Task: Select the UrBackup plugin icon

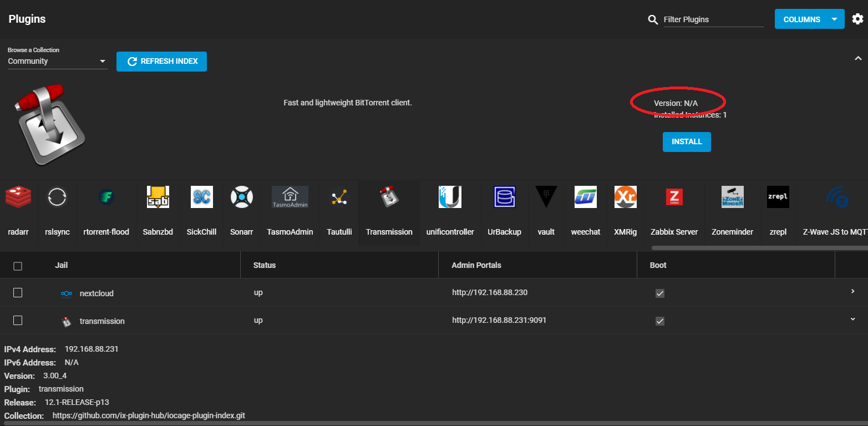Action: pos(504,197)
